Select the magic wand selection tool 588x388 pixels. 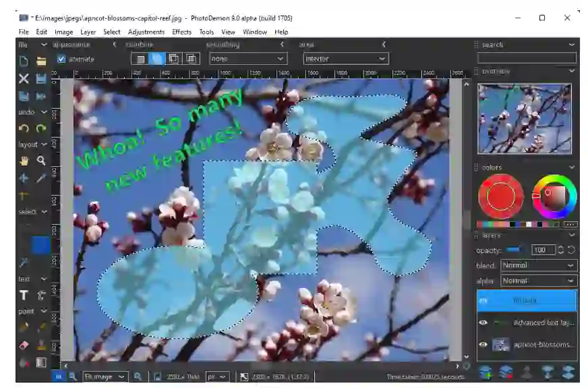(24, 262)
